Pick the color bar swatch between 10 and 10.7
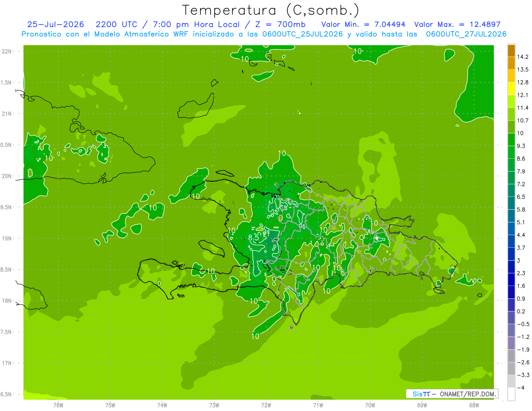 [x=511, y=127]
